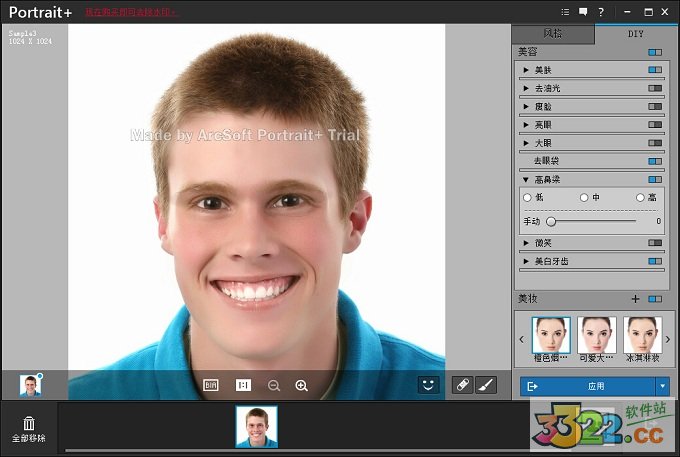Open the feedback speech bubble icon

click(x=583, y=11)
